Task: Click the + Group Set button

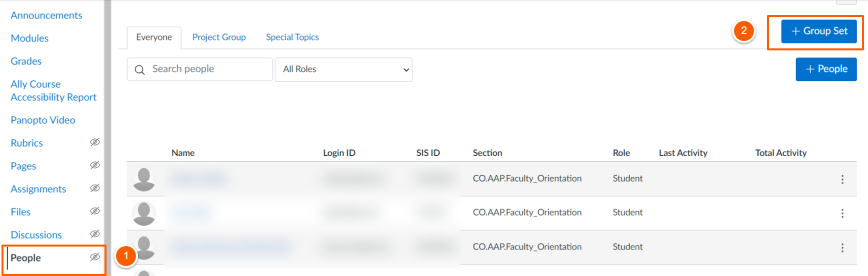Action: pos(819,31)
